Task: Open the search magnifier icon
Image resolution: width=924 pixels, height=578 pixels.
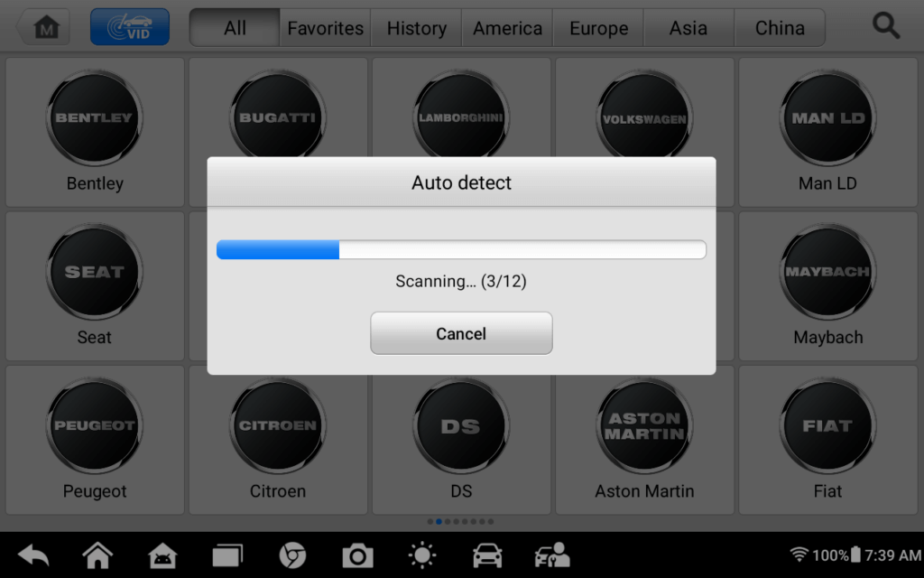Action: coord(886,28)
